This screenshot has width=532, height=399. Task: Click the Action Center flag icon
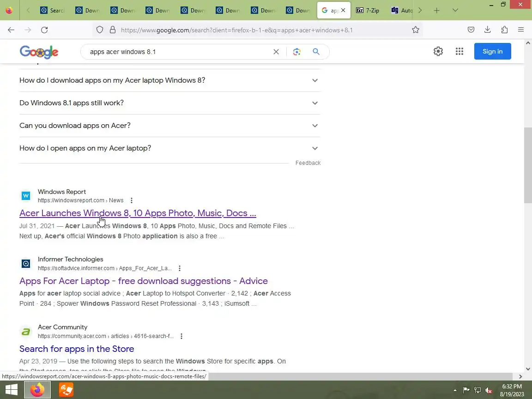[x=466, y=390]
